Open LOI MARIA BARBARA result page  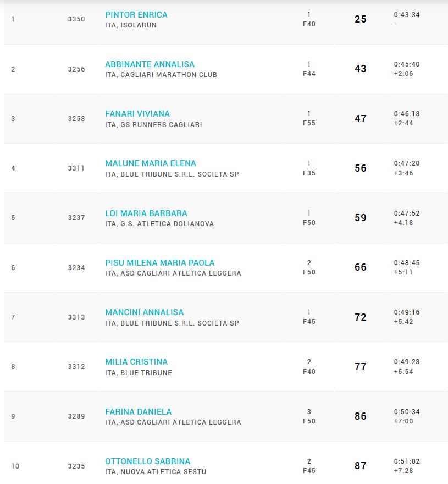pyautogui.click(x=146, y=213)
